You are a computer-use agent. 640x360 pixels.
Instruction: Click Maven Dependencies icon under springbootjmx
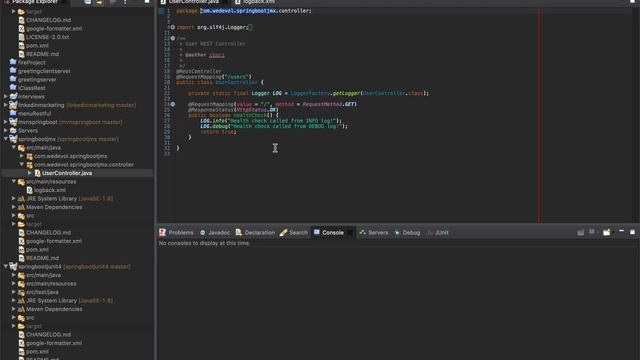[x=21, y=207]
